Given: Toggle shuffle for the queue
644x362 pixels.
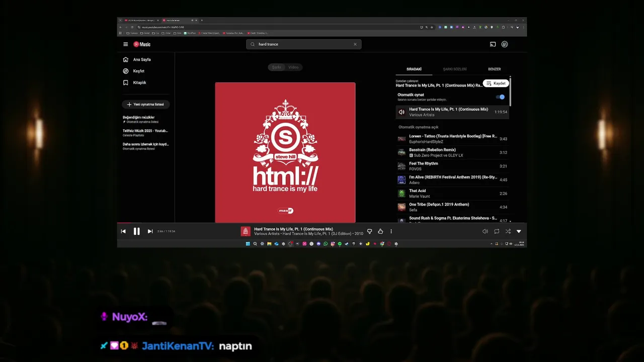Looking at the screenshot, I should 508,231.
